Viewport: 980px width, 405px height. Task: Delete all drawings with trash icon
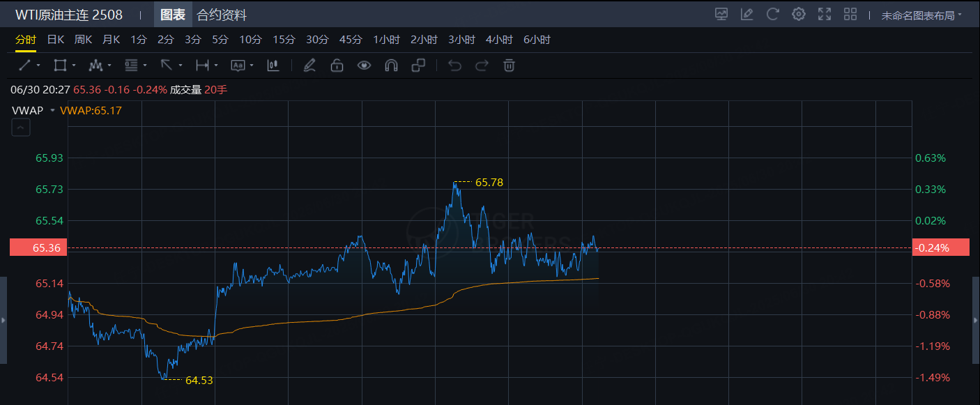[510, 66]
